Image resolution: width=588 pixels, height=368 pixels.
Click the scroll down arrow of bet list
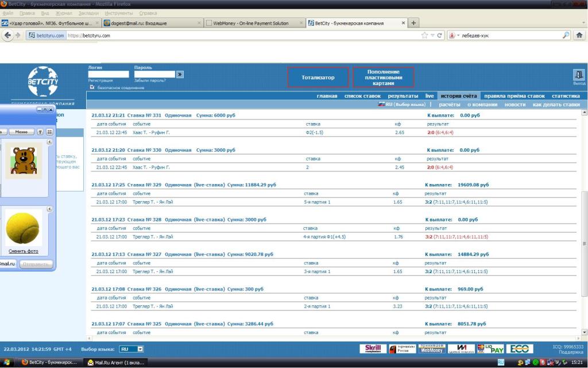(x=584, y=332)
